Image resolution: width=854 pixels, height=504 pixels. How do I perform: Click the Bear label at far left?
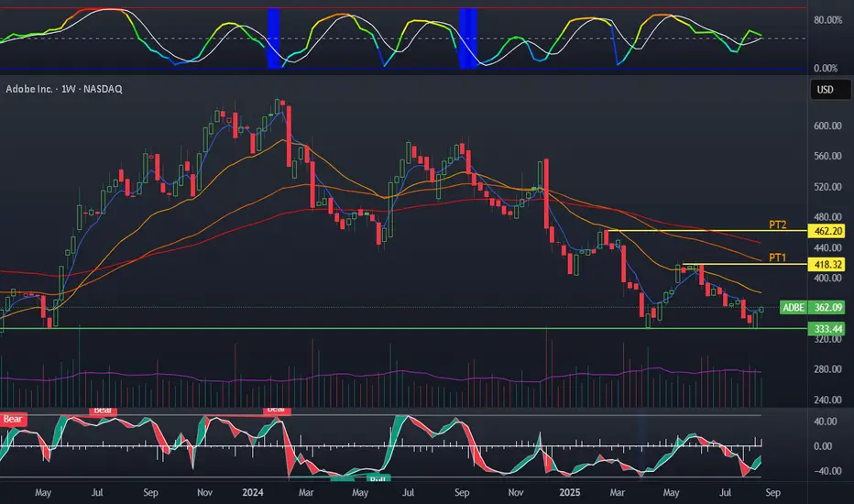click(13, 419)
